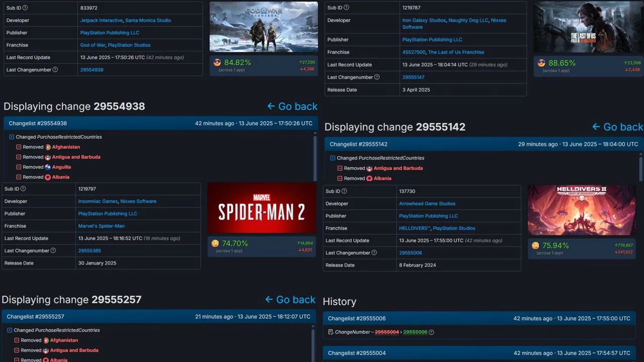The height and width of the screenshot is (362, 644).
Task: Open Last Changenumber link 29555385
Action: (90, 251)
